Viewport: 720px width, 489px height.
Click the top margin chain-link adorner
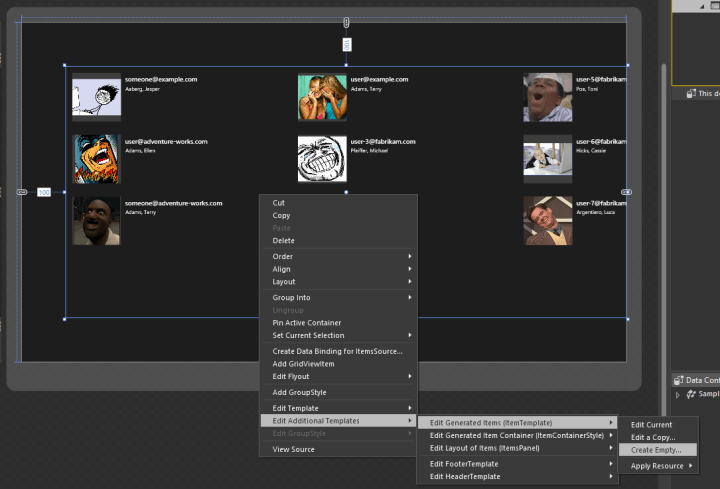pos(346,22)
